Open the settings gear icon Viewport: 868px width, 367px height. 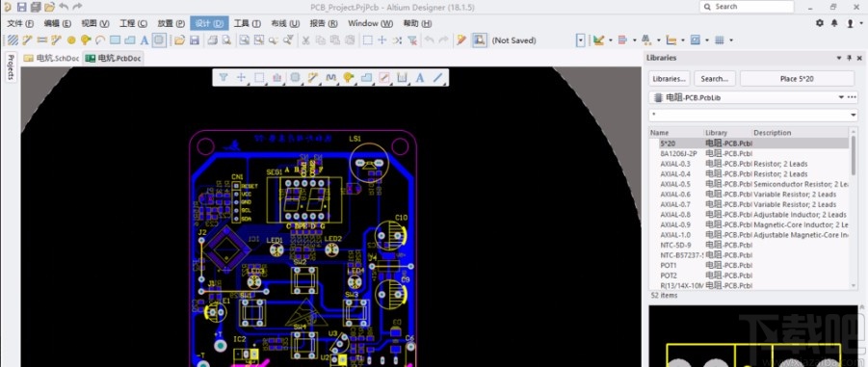pos(820,23)
